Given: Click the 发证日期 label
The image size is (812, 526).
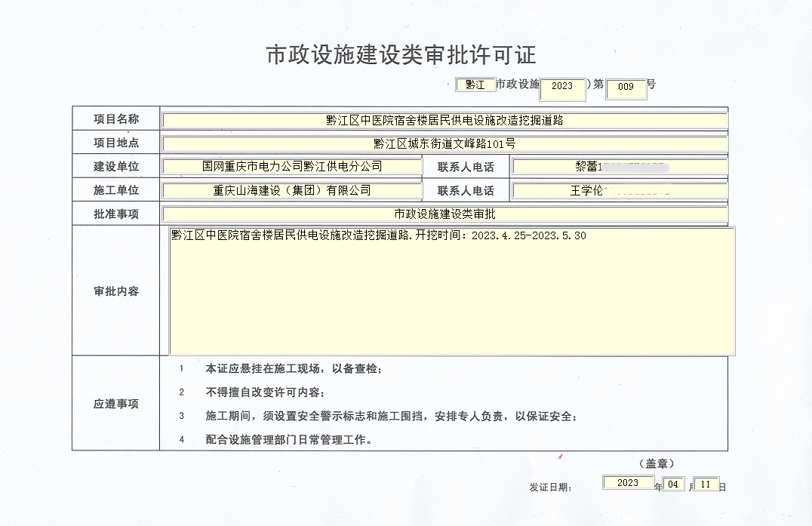Looking at the screenshot, I should click(550, 488).
